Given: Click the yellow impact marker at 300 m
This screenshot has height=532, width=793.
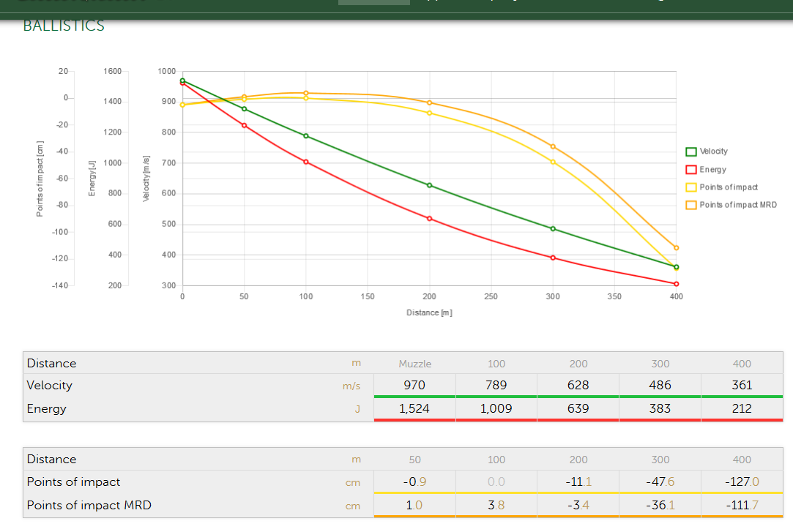Looking at the screenshot, I should point(553,162).
